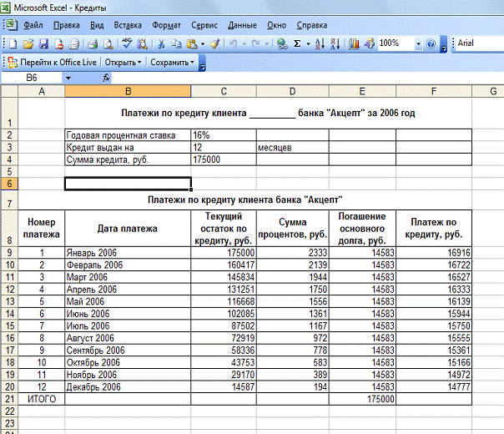The width and height of the screenshot is (504, 434).
Task: Open the Формат menu
Action: click(167, 25)
